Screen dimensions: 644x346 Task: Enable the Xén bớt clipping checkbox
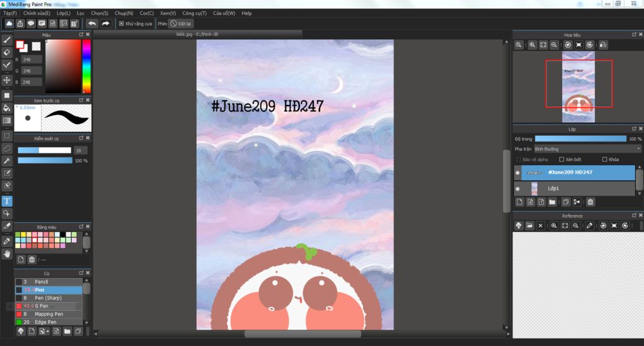(562, 159)
